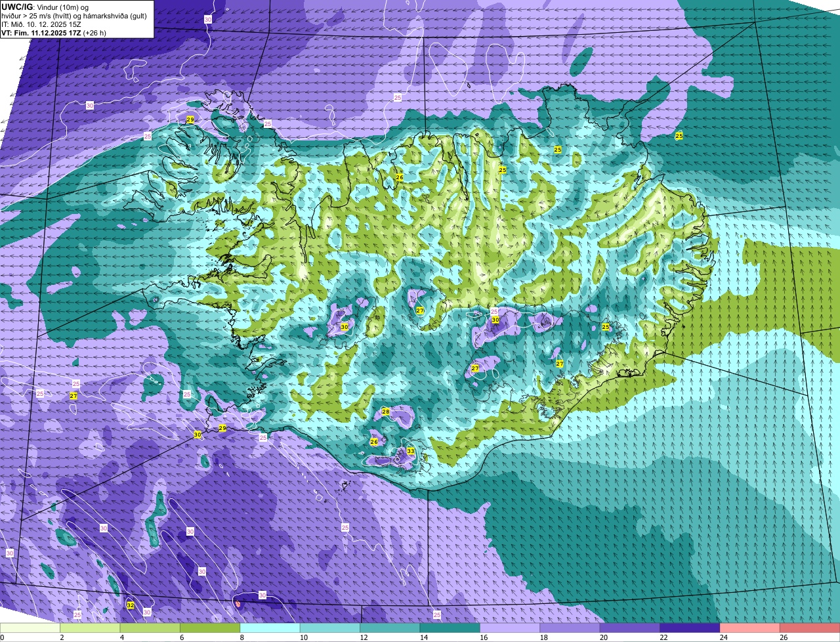
Task: Click the legend tick value "26"
Action: (x=784, y=637)
